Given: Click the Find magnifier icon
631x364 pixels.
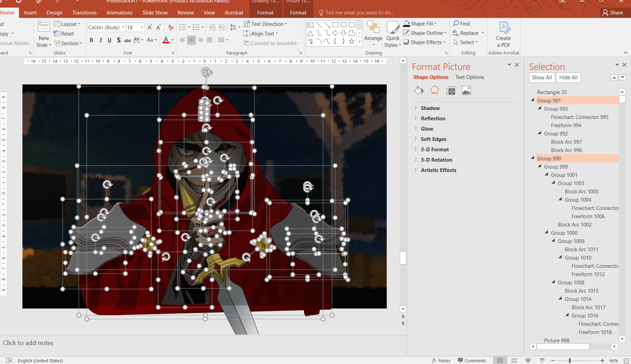Looking at the screenshot, I should [x=456, y=23].
